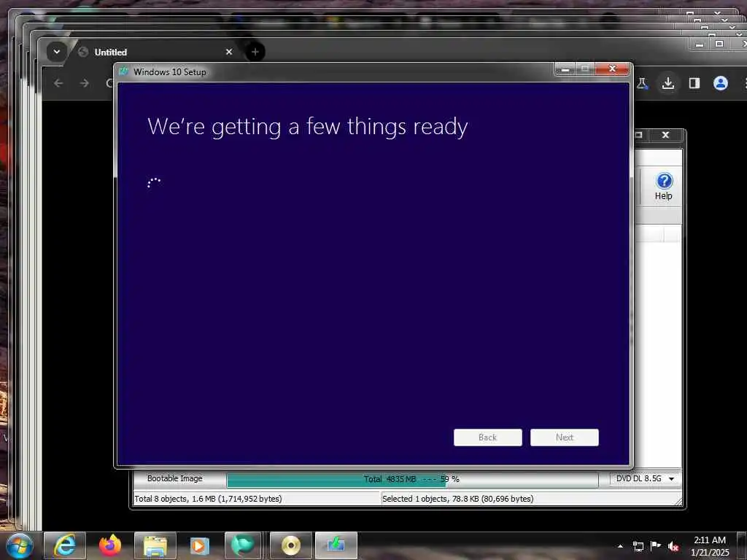The height and width of the screenshot is (560, 747).
Task: Launch Firefox from the taskbar
Action: coord(110,545)
